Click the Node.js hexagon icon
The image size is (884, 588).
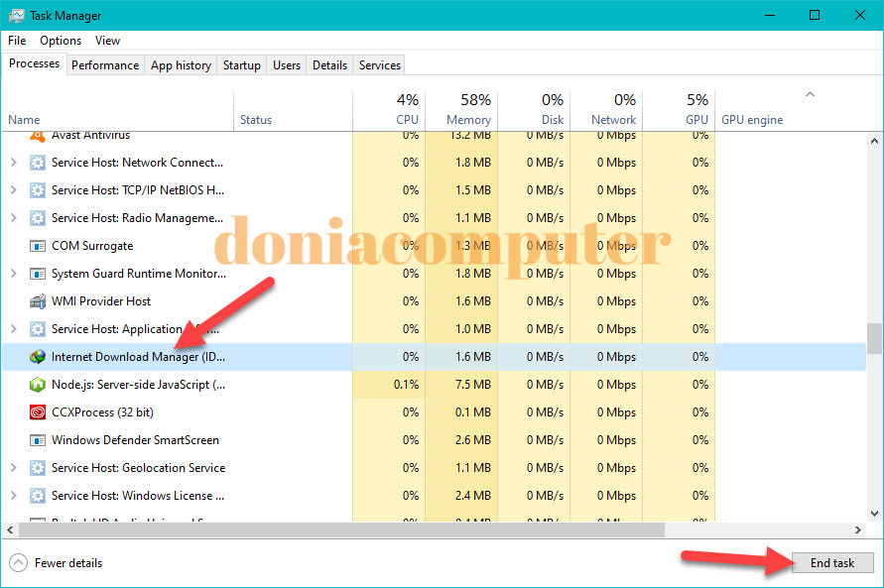click(x=38, y=385)
